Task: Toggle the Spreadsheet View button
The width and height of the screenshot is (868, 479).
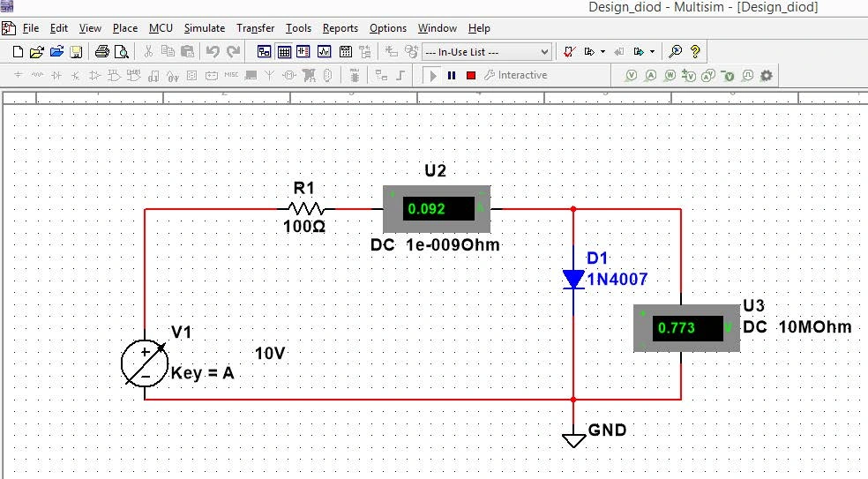Action: [x=283, y=52]
